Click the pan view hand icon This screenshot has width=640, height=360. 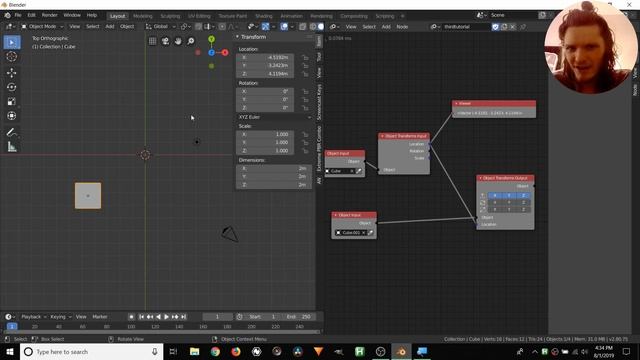click(178, 41)
